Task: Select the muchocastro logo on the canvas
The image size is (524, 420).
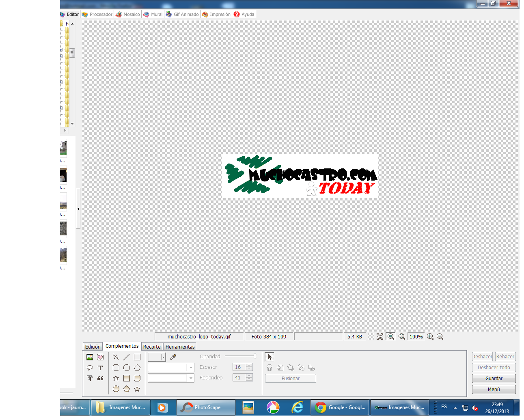Action: click(300, 177)
